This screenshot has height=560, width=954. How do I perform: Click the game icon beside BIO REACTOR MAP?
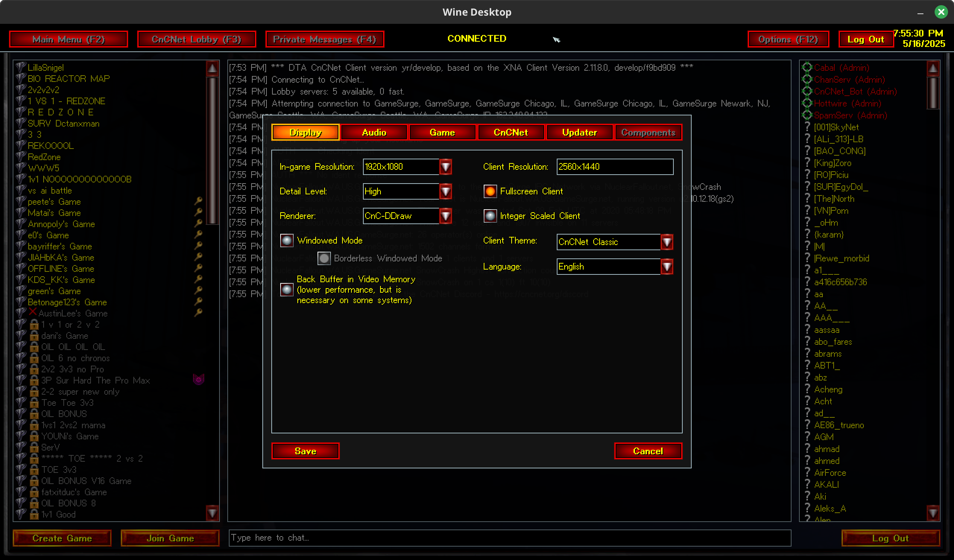21,79
